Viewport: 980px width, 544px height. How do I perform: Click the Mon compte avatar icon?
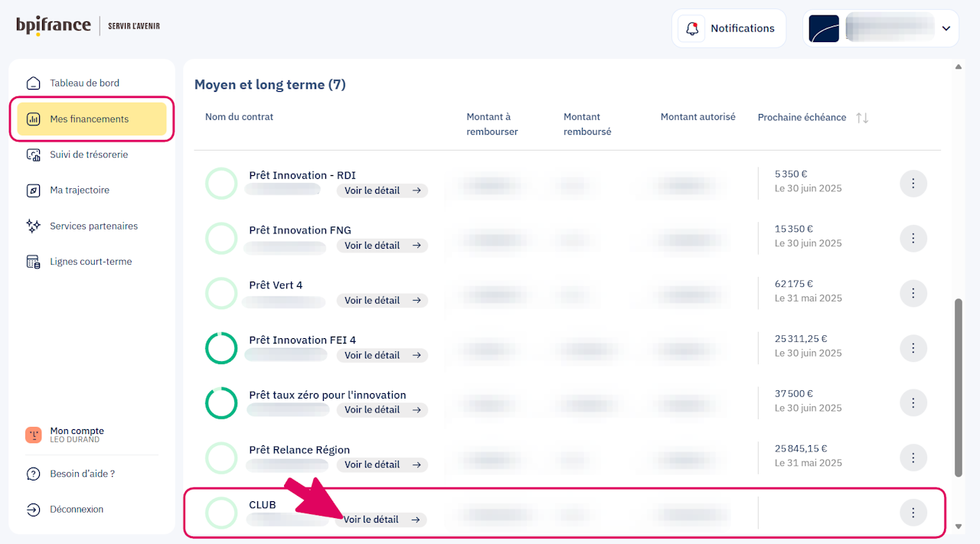[33, 435]
